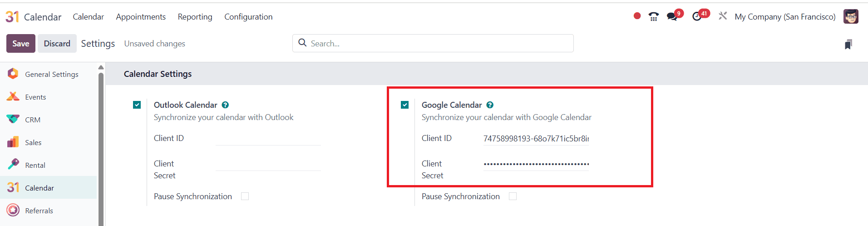Open the Reporting menu
This screenshot has width=868, height=226.
195,17
